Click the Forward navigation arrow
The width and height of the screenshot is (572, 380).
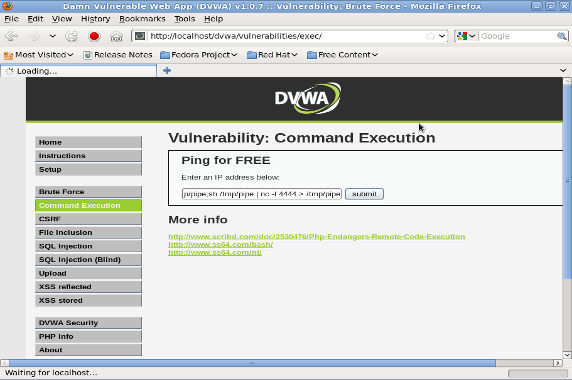tap(35, 36)
